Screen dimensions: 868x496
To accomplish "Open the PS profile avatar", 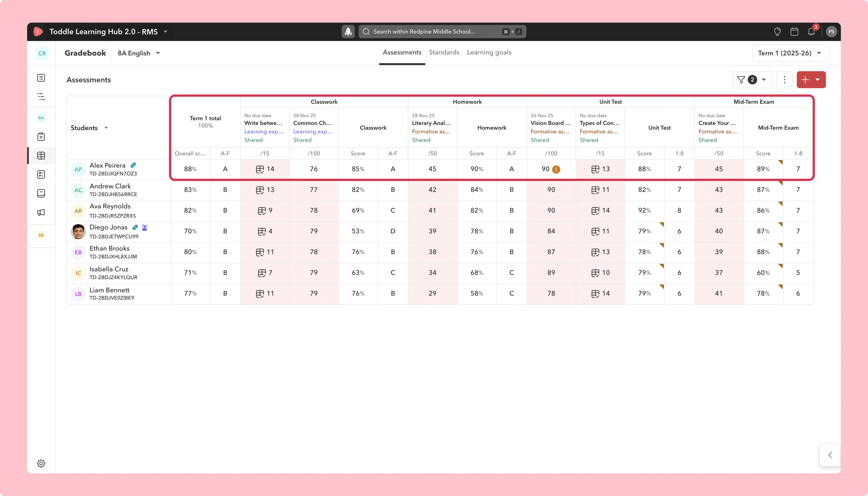I will [831, 32].
